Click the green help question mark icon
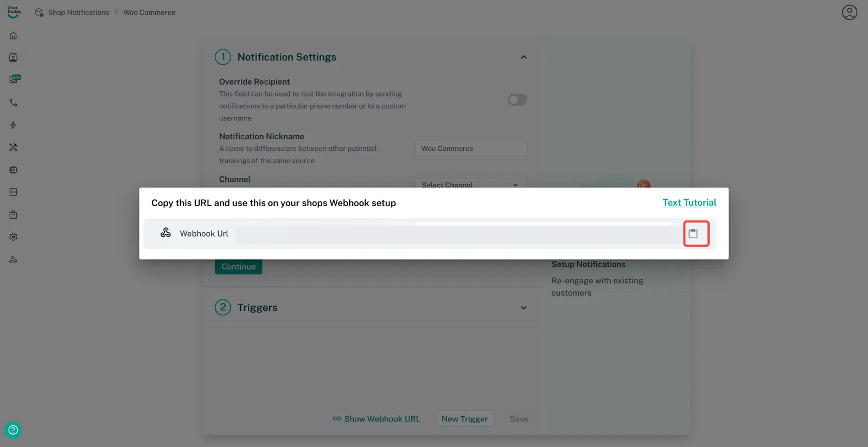The width and height of the screenshot is (868, 447). tap(13, 430)
